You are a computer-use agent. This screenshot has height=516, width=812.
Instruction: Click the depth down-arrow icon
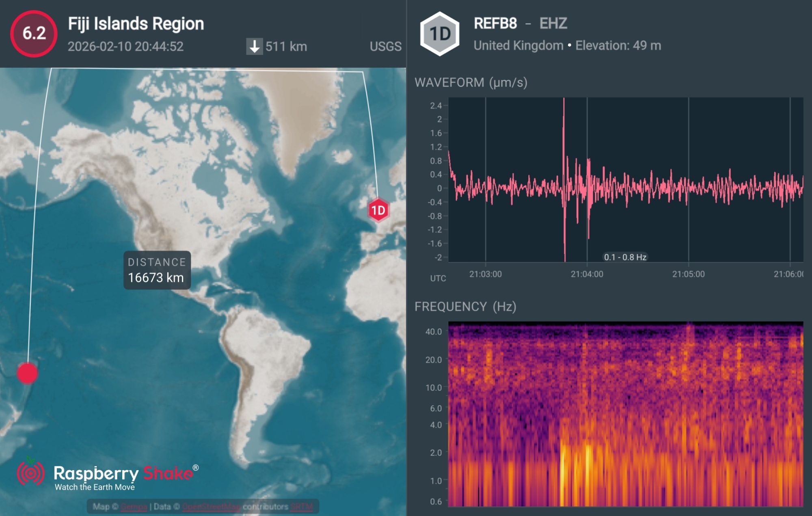(254, 46)
